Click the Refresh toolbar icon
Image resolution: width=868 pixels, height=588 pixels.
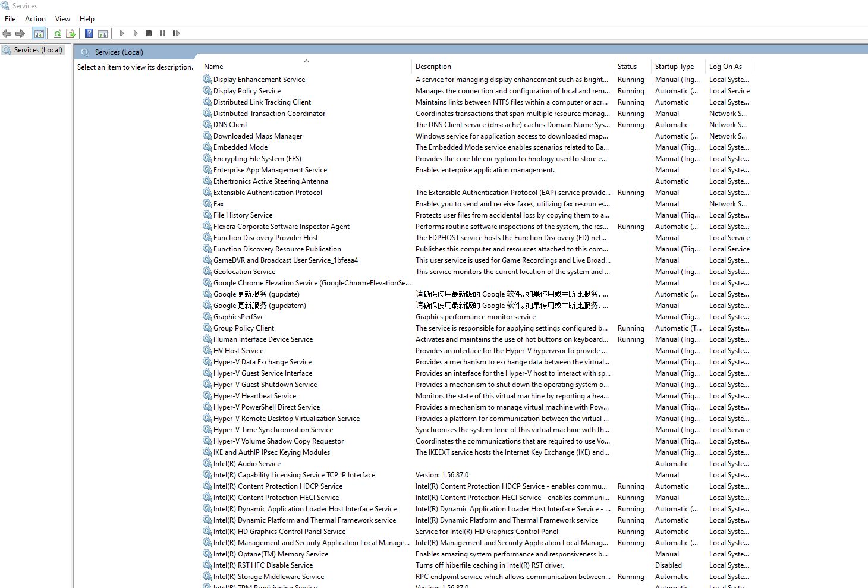click(58, 34)
